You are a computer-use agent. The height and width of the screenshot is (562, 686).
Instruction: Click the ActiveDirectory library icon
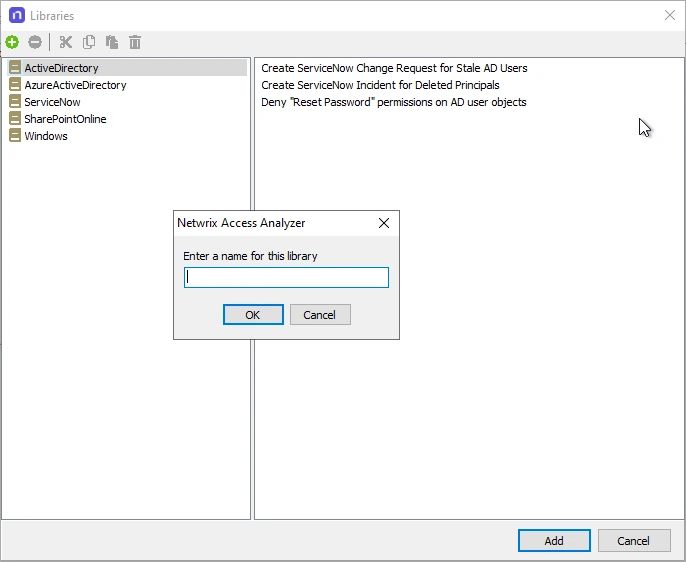(15, 67)
